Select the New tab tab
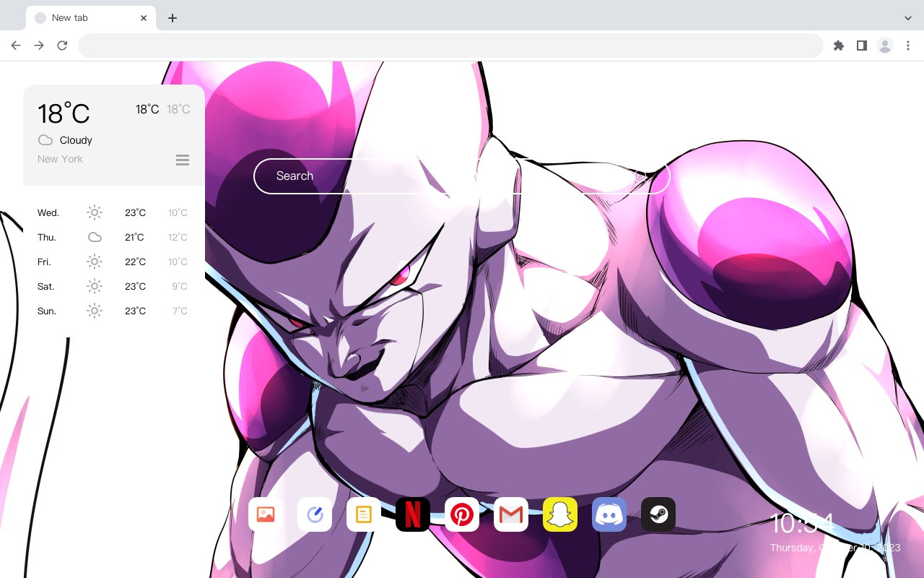Screen dimensions: 924x578 click(91, 18)
